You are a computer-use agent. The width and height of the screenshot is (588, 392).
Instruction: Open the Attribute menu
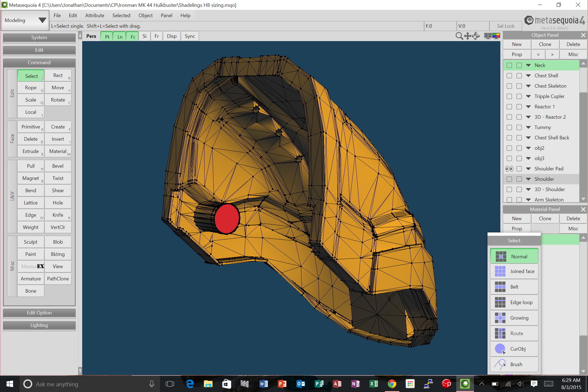(95, 16)
